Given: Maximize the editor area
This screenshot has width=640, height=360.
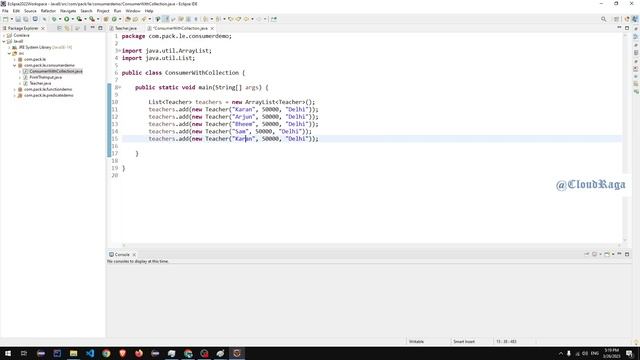Looking at the screenshot, I should (x=627, y=28).
